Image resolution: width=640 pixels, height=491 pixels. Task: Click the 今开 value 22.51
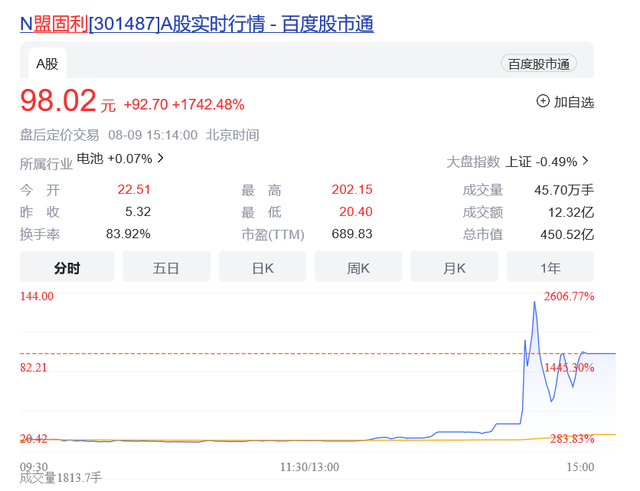point(134,189)
